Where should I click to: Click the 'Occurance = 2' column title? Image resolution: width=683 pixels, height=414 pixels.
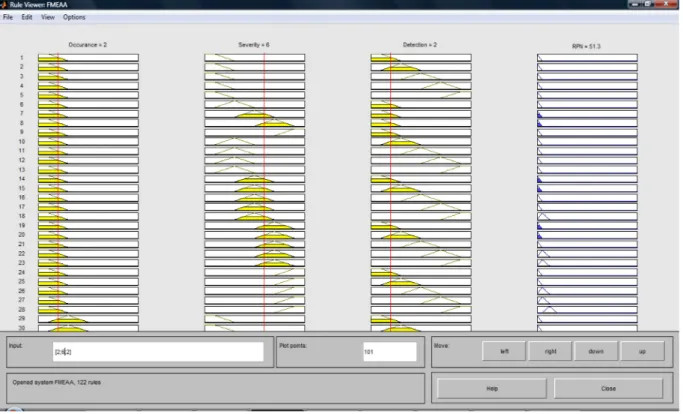tap(88, 45)
